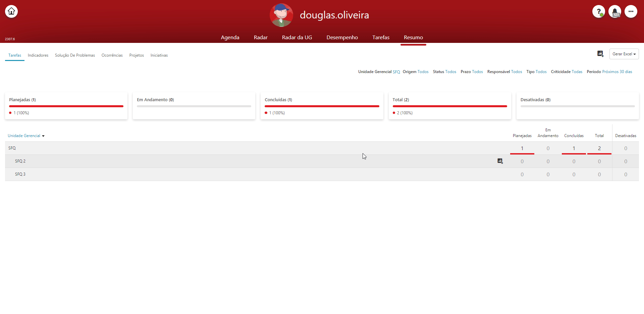Select the SFQ row

coord(322,148)
